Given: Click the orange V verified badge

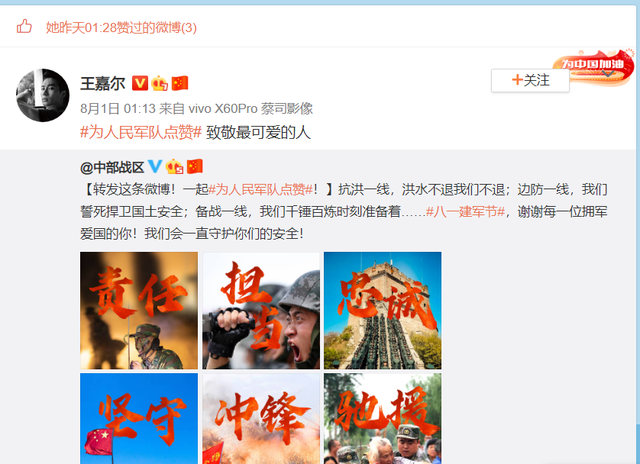Looking at the screenshot, I should click(x=140, y=83).
